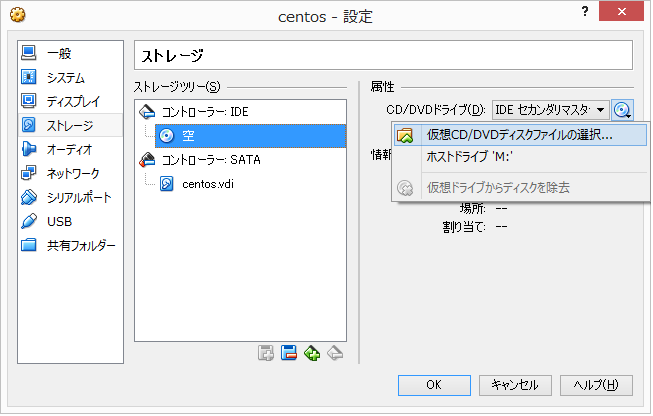
Task: Close the centos settings dialog
Action: (x=621, y=11)
